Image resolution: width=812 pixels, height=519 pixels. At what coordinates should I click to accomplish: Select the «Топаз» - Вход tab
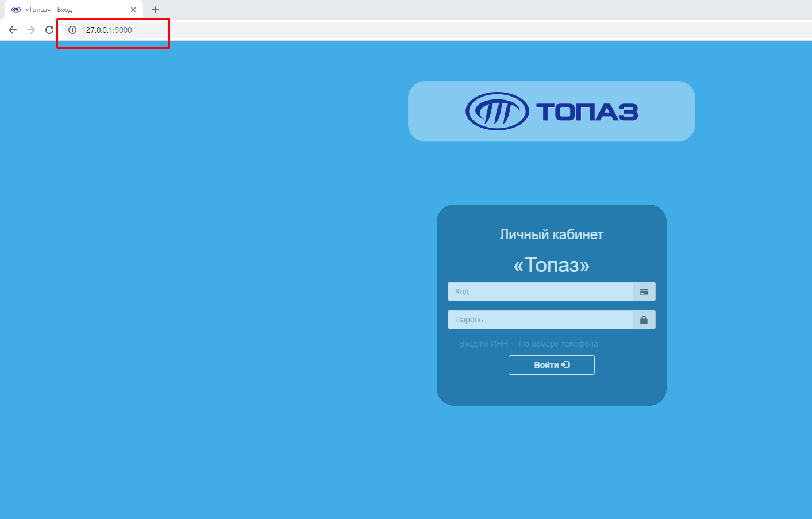[74, 10]
